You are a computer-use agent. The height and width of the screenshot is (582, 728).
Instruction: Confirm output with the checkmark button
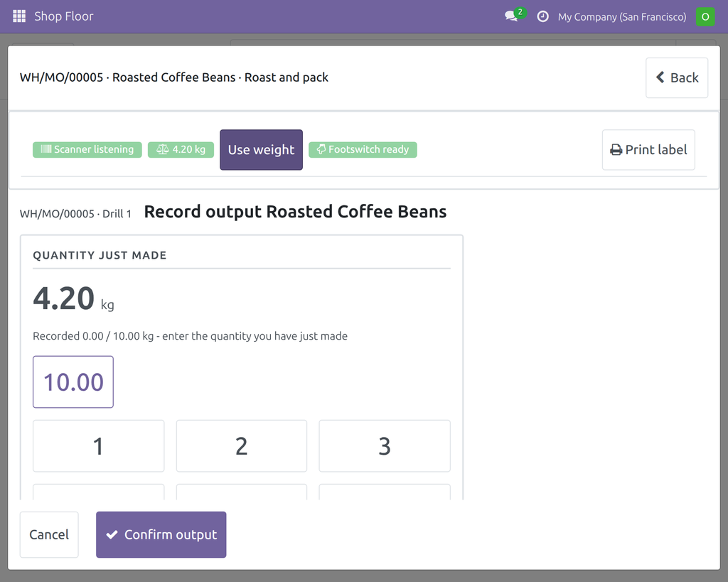click(161, 534)
